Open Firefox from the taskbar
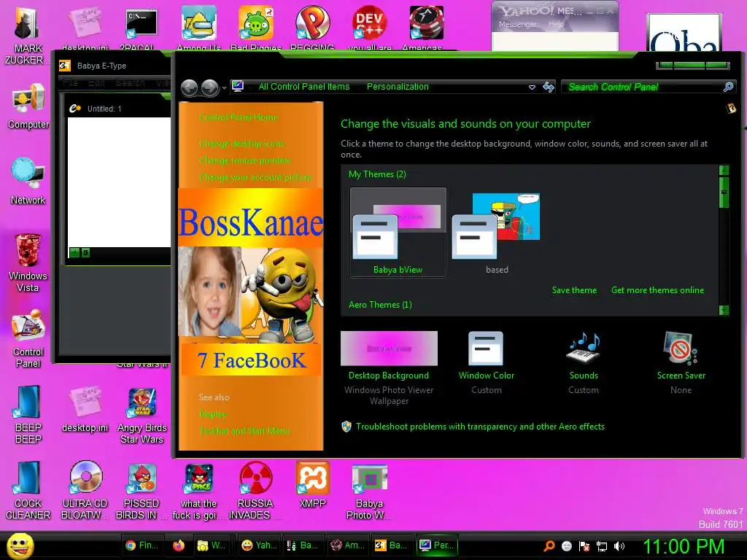Image resolution: width=747 pixels, height=560 pixels. 179,545
